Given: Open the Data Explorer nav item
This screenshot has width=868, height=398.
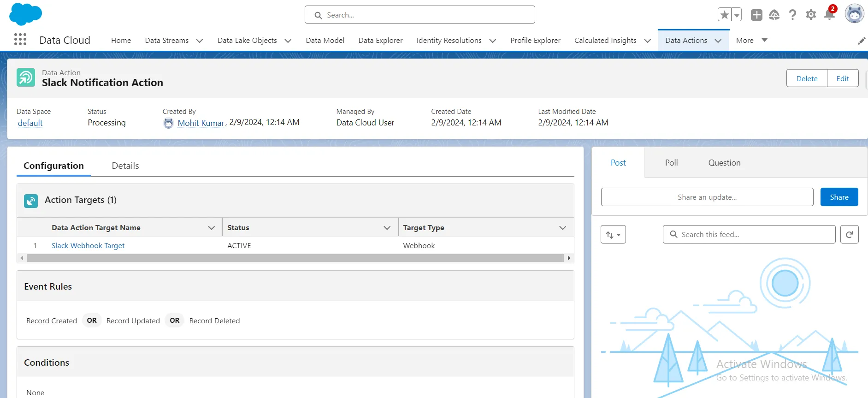Looking at the screenshot, I should pos(380,41).
